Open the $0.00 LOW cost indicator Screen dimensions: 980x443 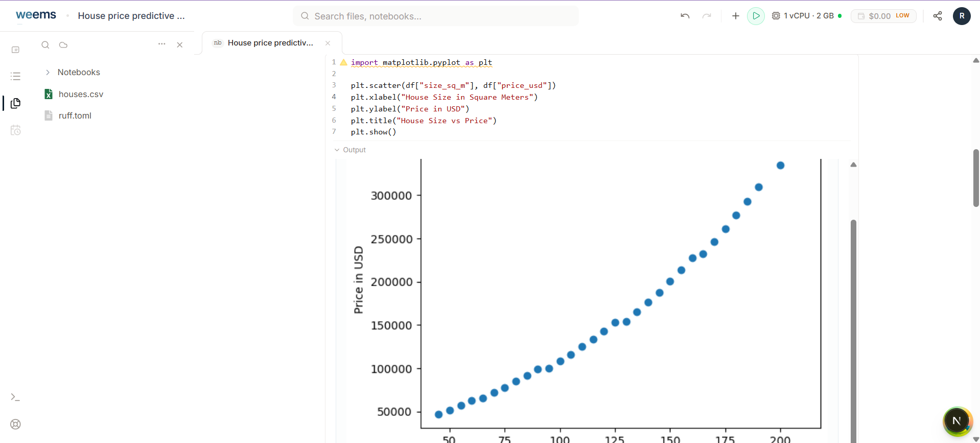point(883,16)
